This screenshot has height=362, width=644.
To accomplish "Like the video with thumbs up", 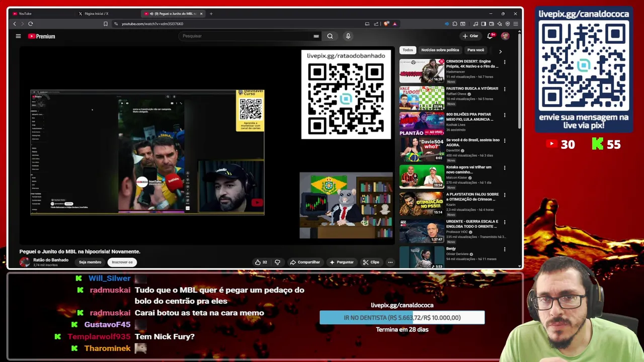I will pyautogui.click(x=261, y=262).
